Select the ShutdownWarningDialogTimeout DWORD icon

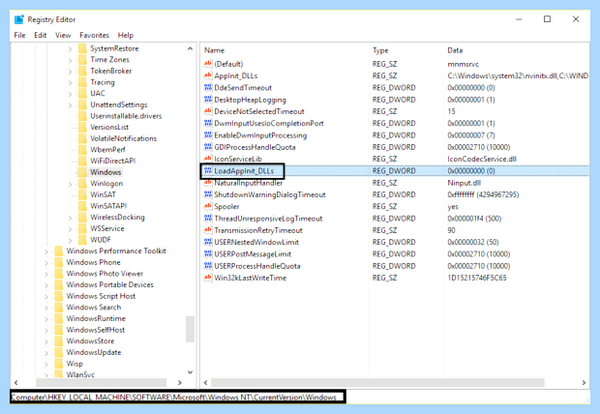[208, 194]
